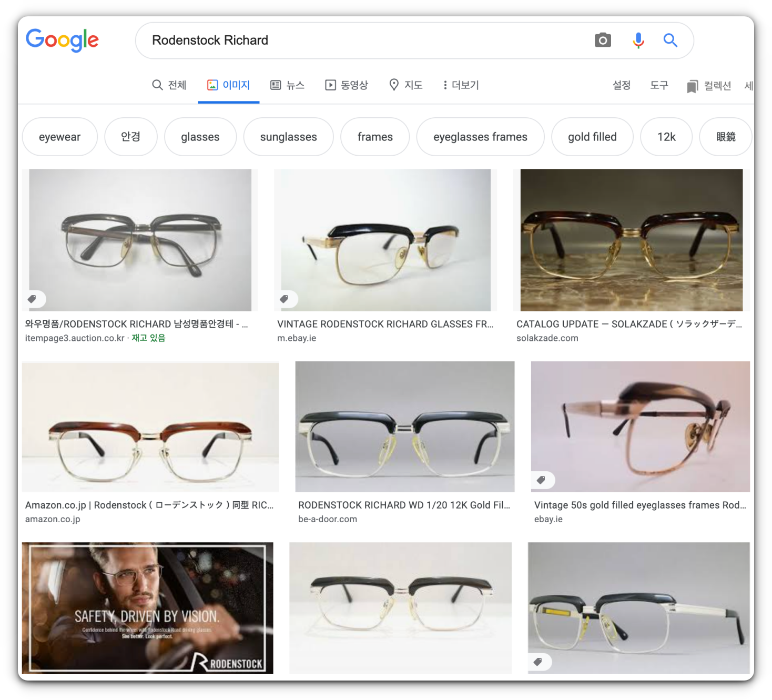Filter by the eyewear chip
The height and width of the screenshot is (700, 772).
point(60,137)
